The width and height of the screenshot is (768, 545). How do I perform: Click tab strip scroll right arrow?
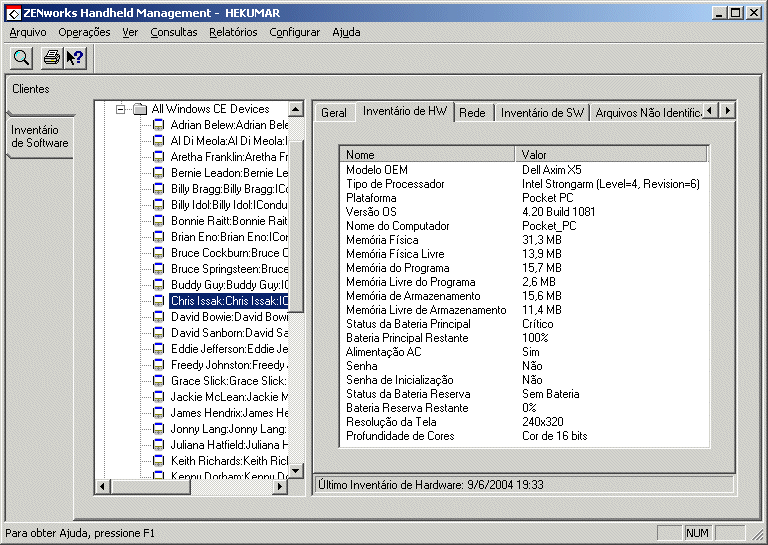pyautogui.click(x=727, y=111)
